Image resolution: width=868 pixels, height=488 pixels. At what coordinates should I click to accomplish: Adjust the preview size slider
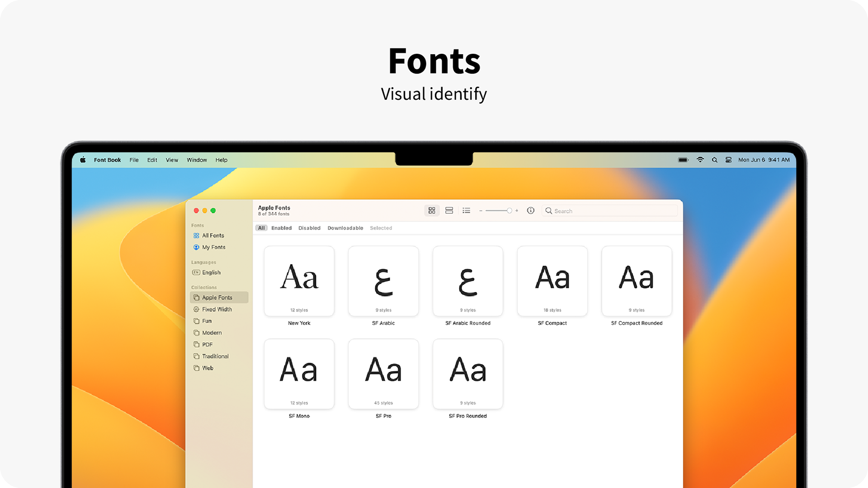click(x=499, y=211)
